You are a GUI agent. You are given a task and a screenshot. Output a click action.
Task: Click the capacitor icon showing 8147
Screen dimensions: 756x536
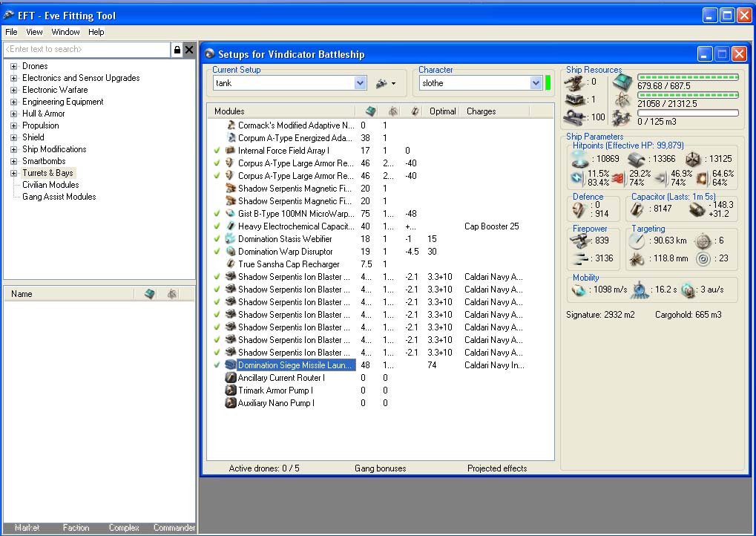pyautogui.click(x=637, y=209)
